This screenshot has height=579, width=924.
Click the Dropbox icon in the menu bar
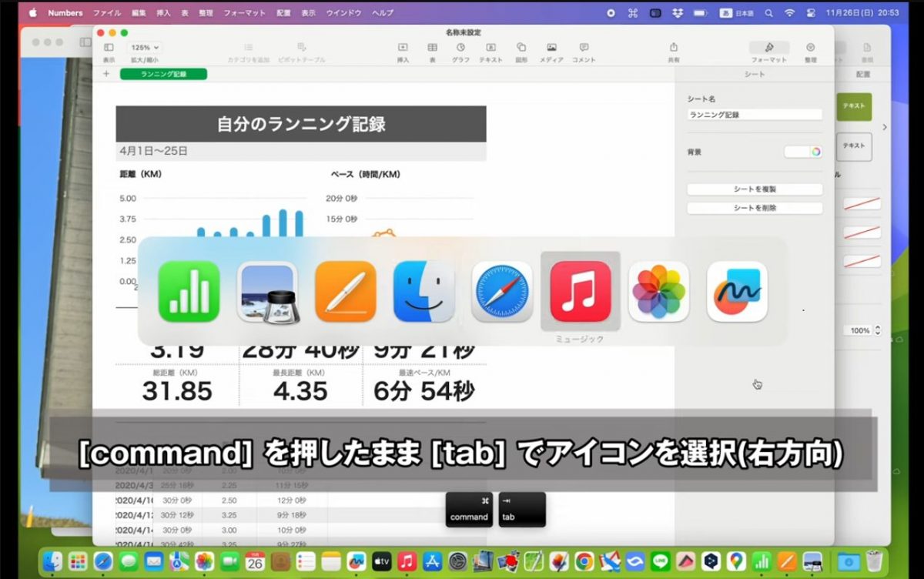(x=678, y=13)
